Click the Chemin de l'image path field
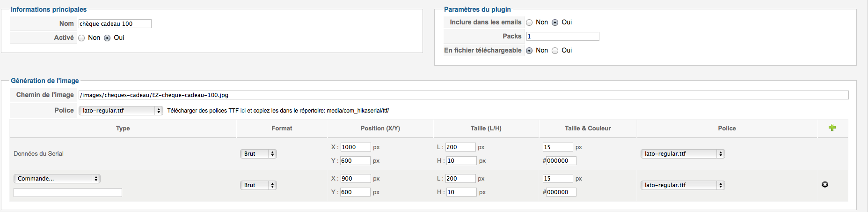Image resolution: width=868 pixels, height=212 pixels. [463, 95]
